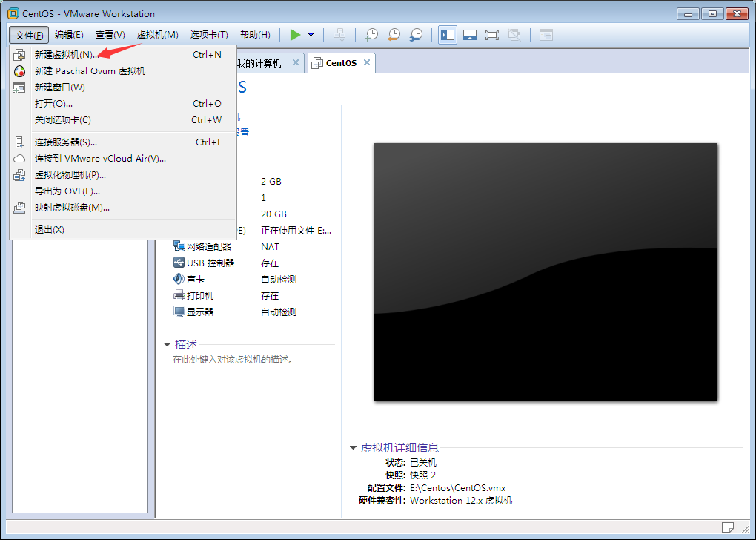Viewport: 756px width, 540px height.
Task: Click the VMware Workstation title bar icon
Action: tap(13, 13)
